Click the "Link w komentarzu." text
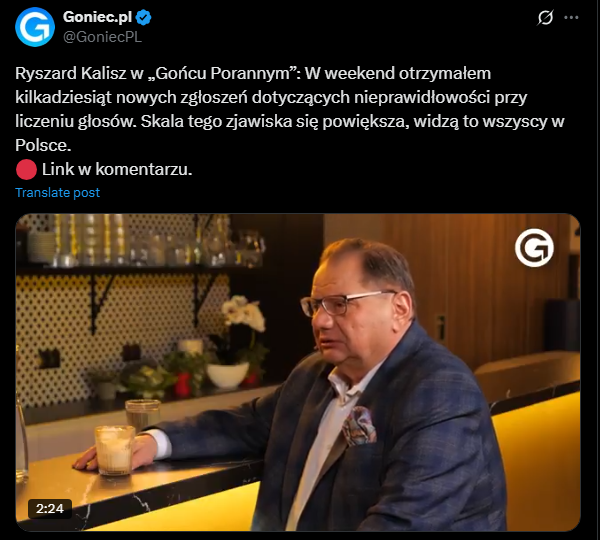 click(117, 170)
